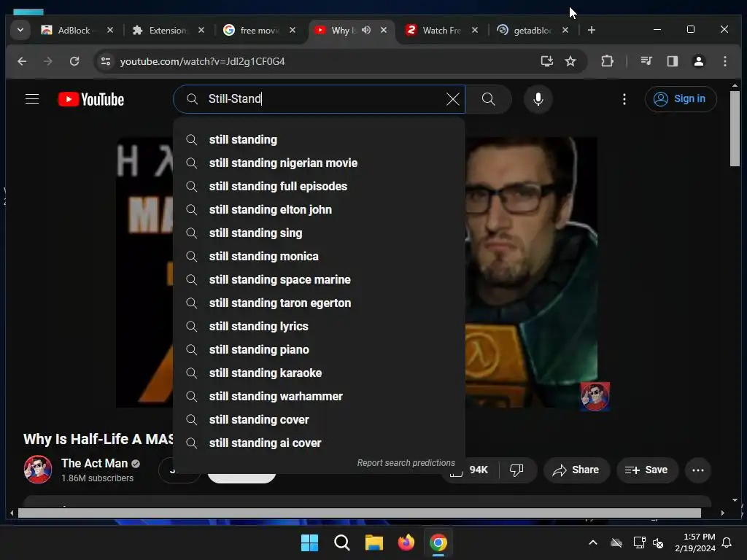Pick 'still standing space marine' suggestion
Viewport: 747px width, 560px height.
pos(320,279)
